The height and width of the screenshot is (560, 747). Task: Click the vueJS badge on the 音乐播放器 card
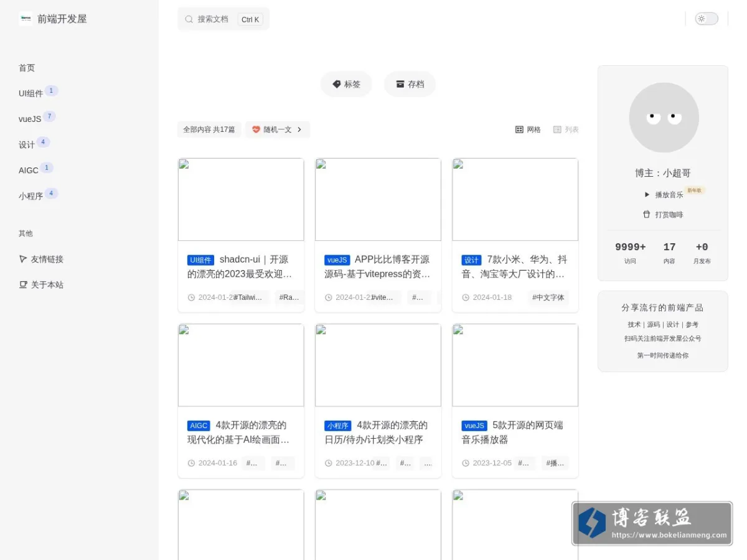tap(474, 426)
